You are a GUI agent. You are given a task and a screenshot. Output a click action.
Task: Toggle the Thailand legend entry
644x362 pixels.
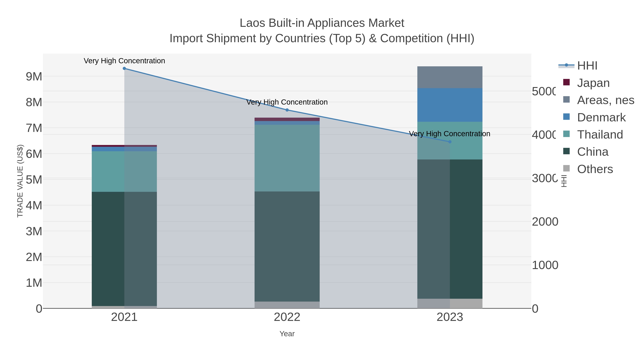click(593, 135)
